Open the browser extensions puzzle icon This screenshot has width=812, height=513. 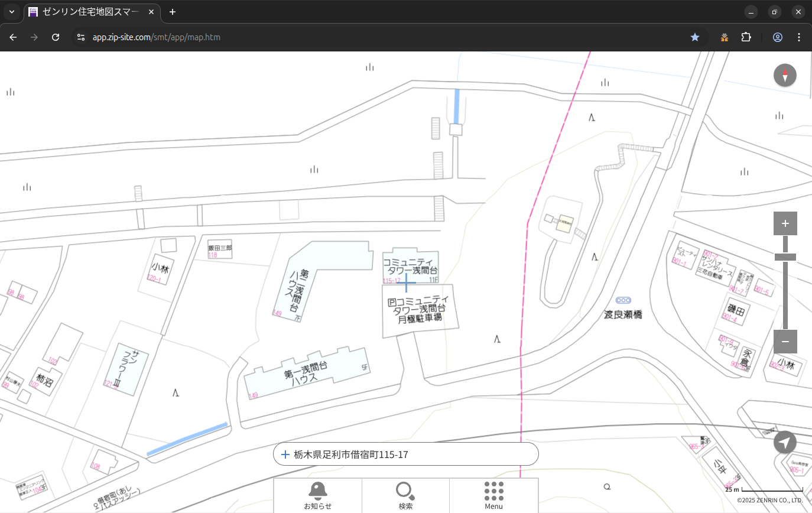coord(746,37)
